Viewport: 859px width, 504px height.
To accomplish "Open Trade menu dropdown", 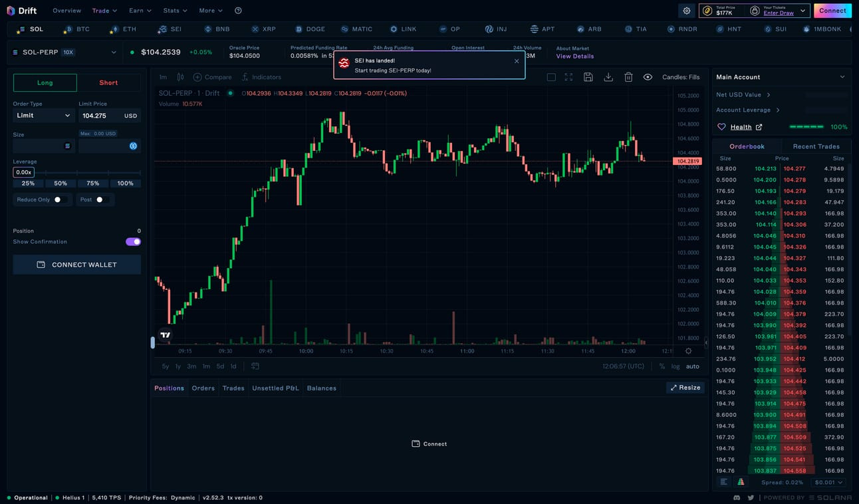I will click(x=104, y=11).
